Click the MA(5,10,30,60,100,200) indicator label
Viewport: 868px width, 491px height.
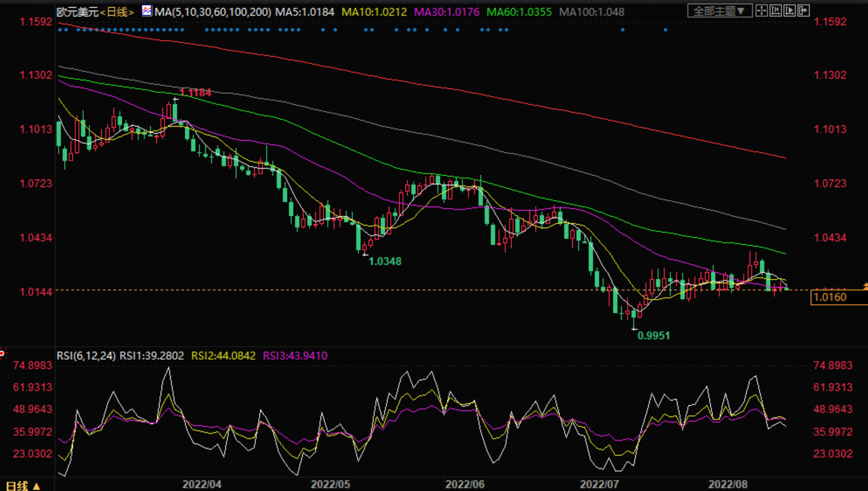[x=213, y=12]
